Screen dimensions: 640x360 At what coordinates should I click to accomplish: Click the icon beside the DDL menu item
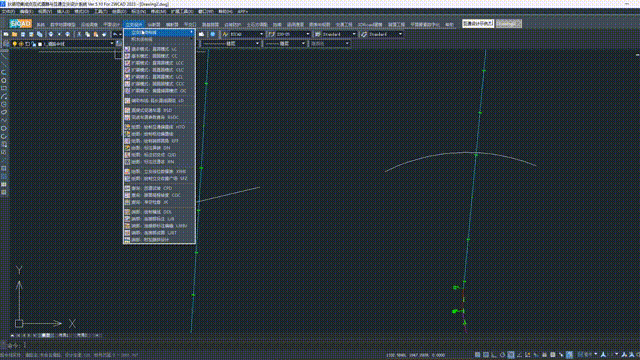click(x=127, y=212)
